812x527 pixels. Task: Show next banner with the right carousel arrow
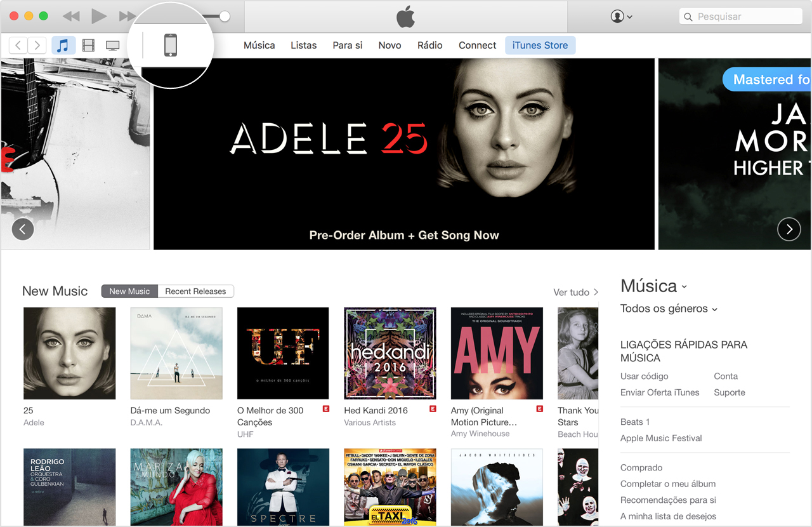coord(789,229)
